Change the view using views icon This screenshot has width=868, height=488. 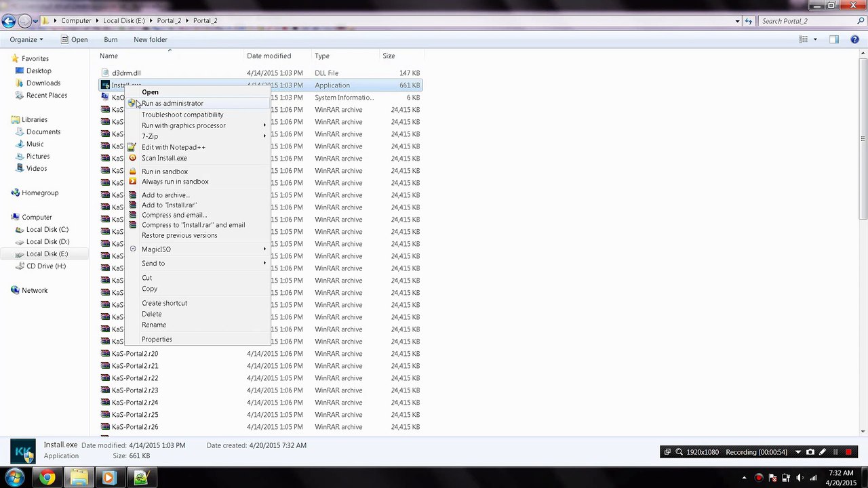pyautogui.click(x=803, y=39)
